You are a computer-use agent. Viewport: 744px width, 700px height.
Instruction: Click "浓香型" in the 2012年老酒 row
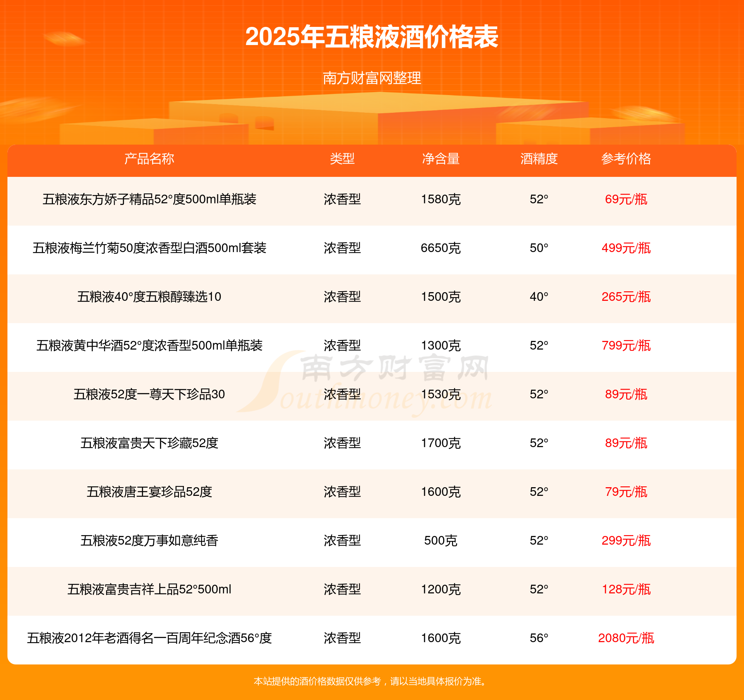click(x=342, y=638)
